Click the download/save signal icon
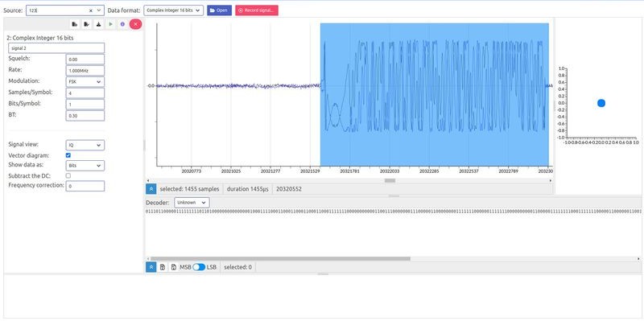 98,24
